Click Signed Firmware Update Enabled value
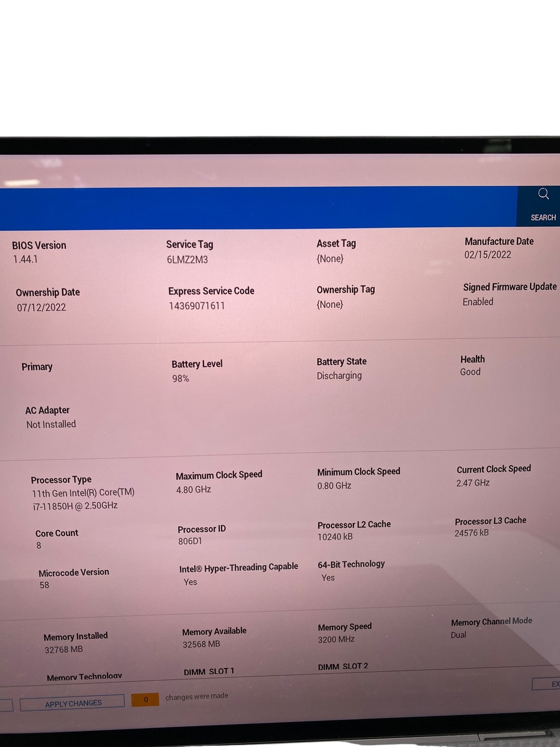 tap(478, 302)
